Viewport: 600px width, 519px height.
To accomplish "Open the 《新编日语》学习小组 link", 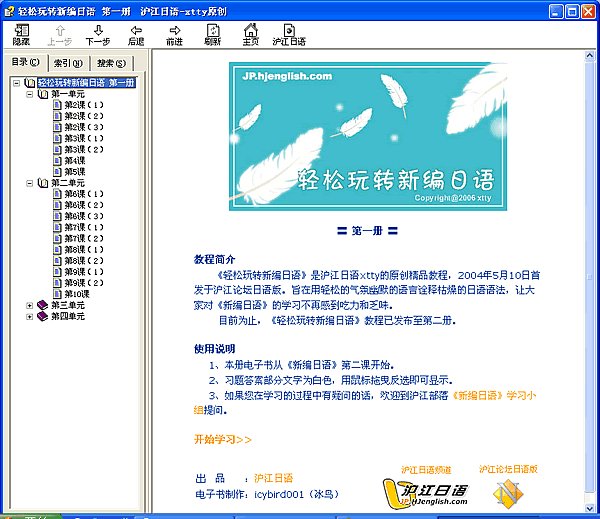I will pos(494,395).
